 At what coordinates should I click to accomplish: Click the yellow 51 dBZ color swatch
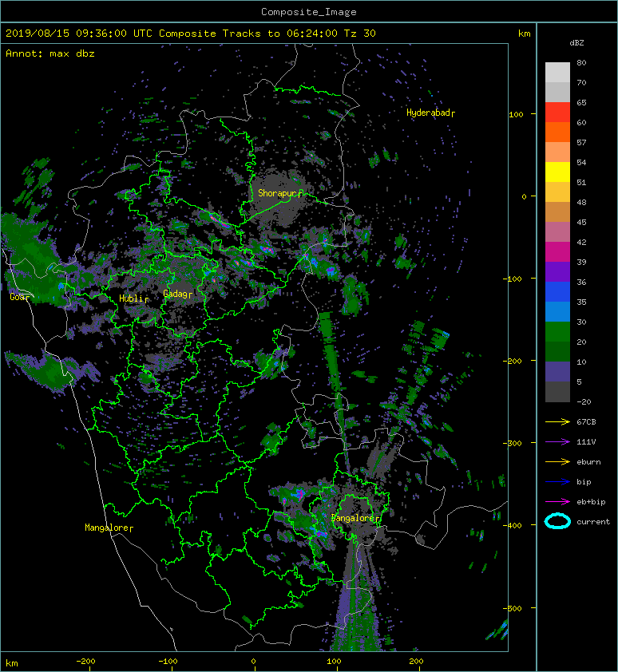[557, 172]
